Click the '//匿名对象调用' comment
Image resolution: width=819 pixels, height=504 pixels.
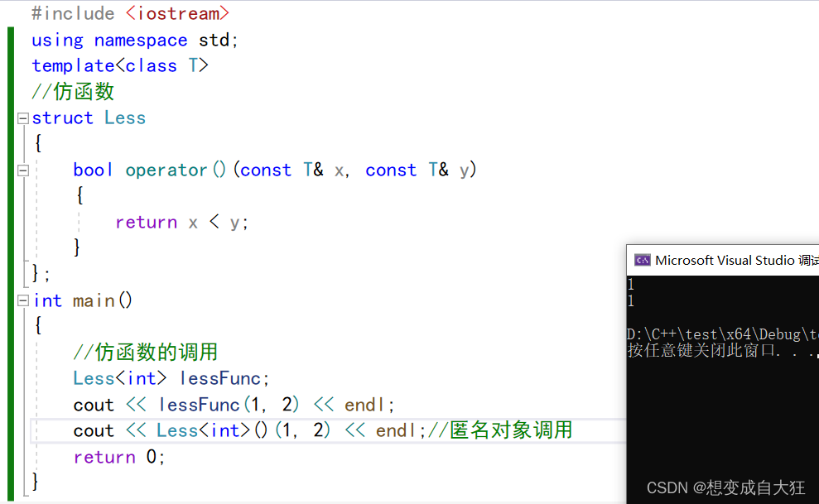pos(500,430)
